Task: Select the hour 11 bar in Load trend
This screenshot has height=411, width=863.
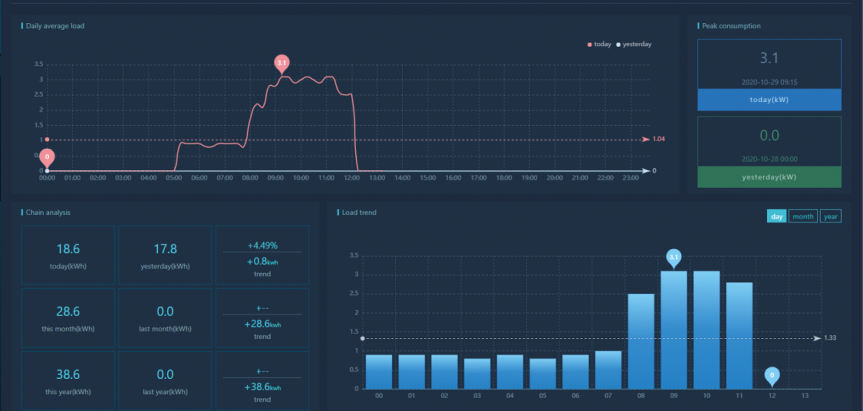Action: coord(739,335)
